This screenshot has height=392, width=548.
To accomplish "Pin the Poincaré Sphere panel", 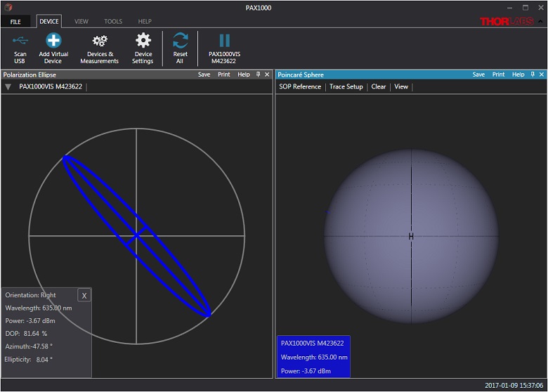I will click(533, 74).
